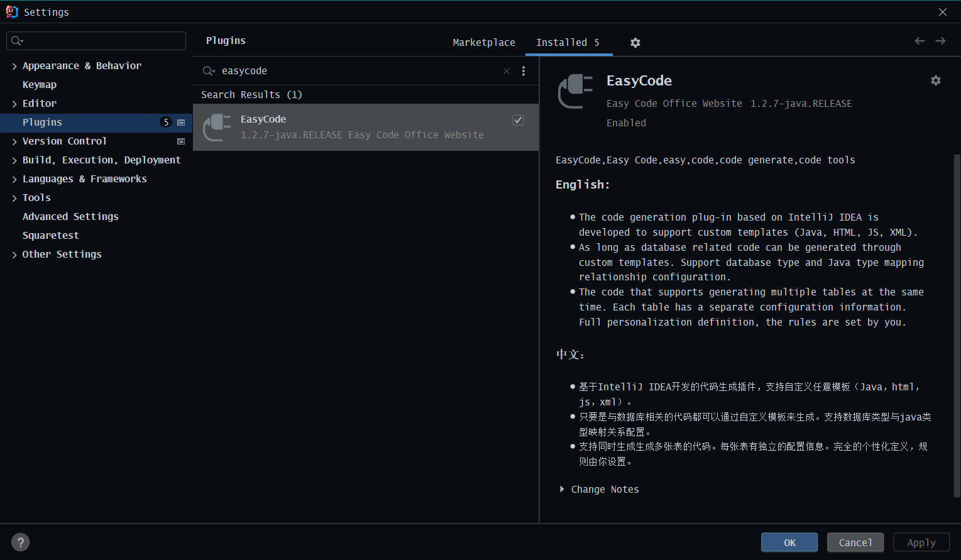Switch to the Installed tab
Viewport: 961px width, 560px height.
(569, 43)
